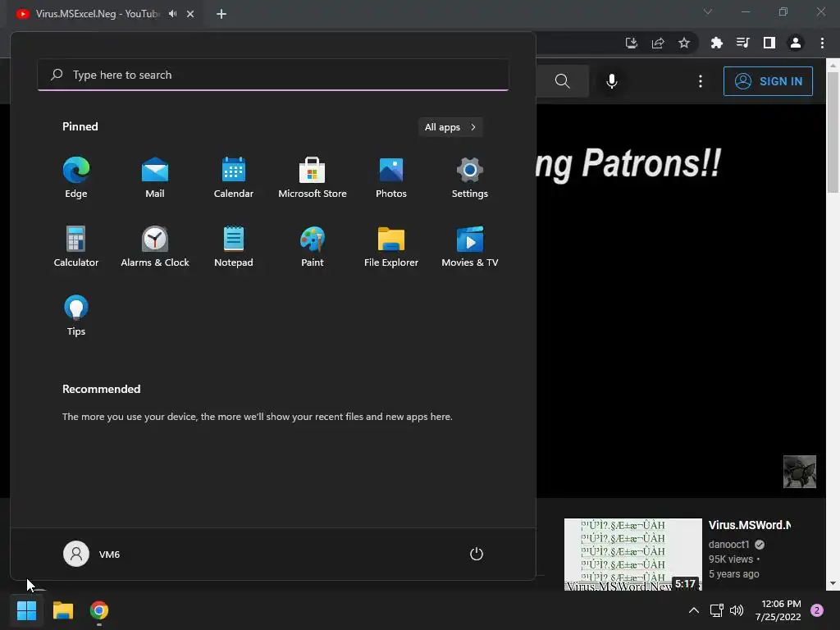Open the Calendar app
This screenshot has width=840, height=630.
[234, 177]
